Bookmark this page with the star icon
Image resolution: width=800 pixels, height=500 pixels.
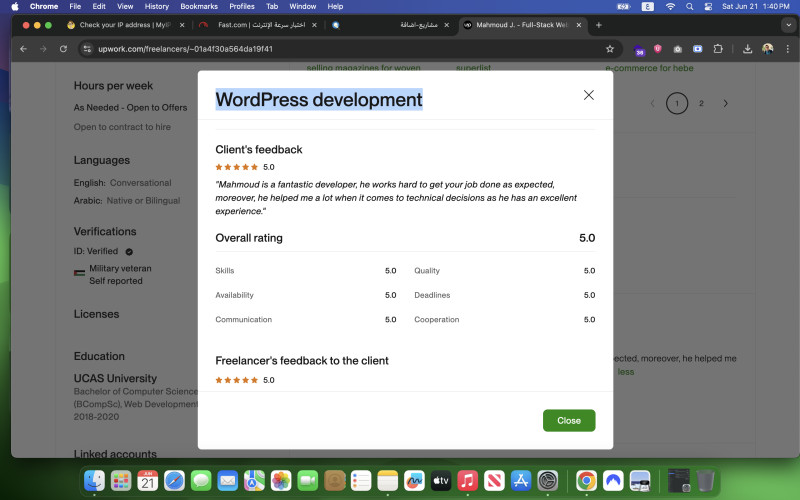coord(609,48)
